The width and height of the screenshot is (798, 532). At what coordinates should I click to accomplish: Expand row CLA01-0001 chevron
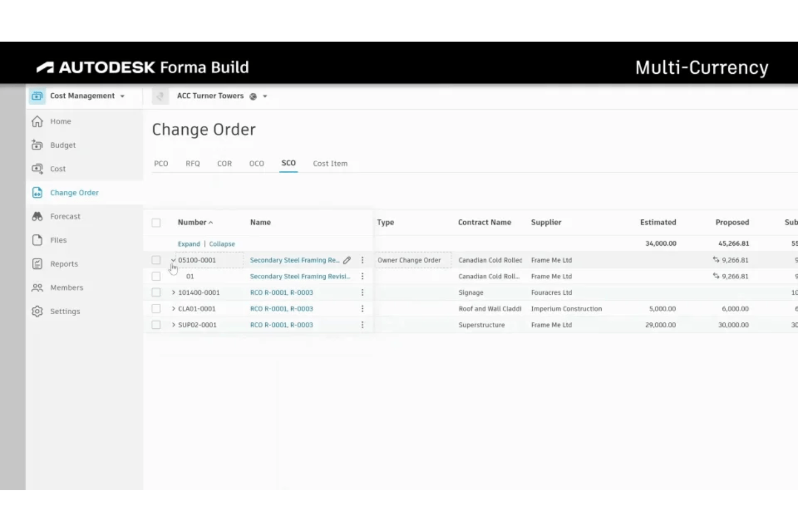point(173,308)
